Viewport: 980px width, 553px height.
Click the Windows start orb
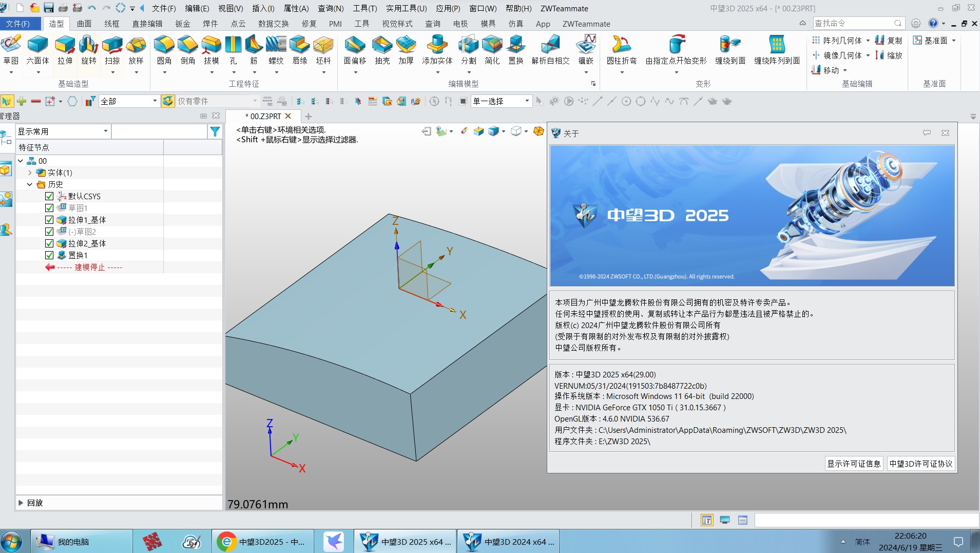tap(11, 542)
